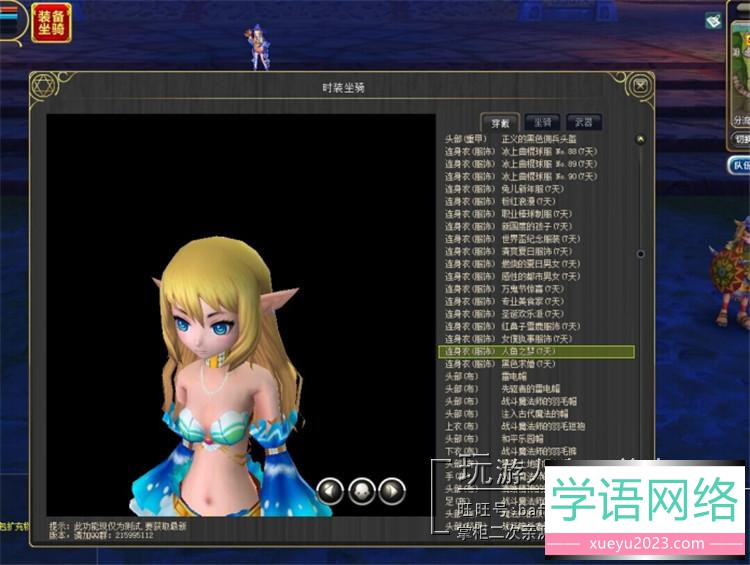Image resolution: width=750 pixels, height=565 pixels.
Task: Select 雷电帽 head item
Action: pyautogui.click(x=521, y=377)
